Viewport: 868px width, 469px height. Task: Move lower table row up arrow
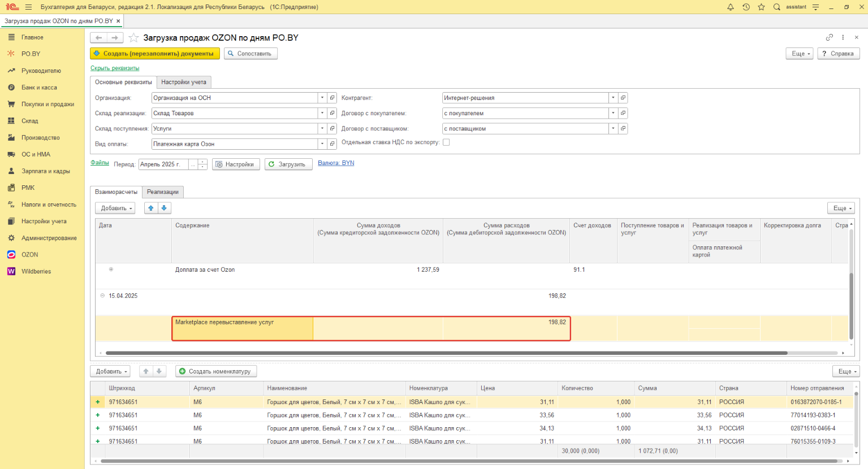point(146,371)
